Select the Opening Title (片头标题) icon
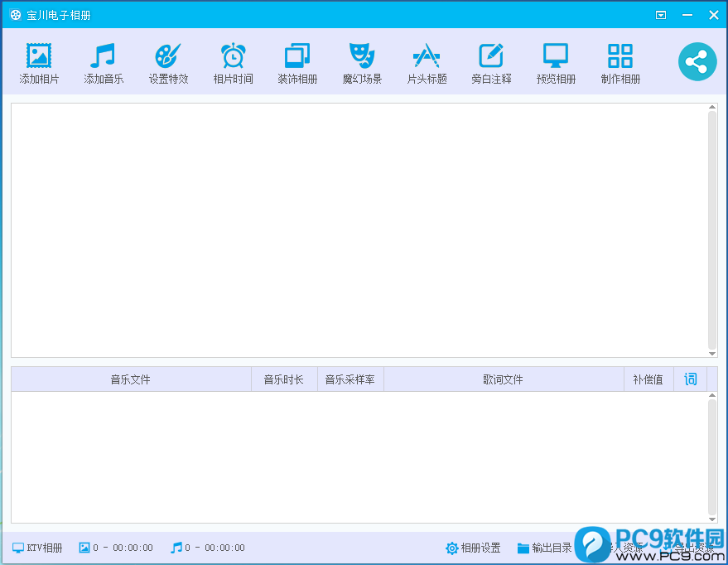 tap(427, 56)
